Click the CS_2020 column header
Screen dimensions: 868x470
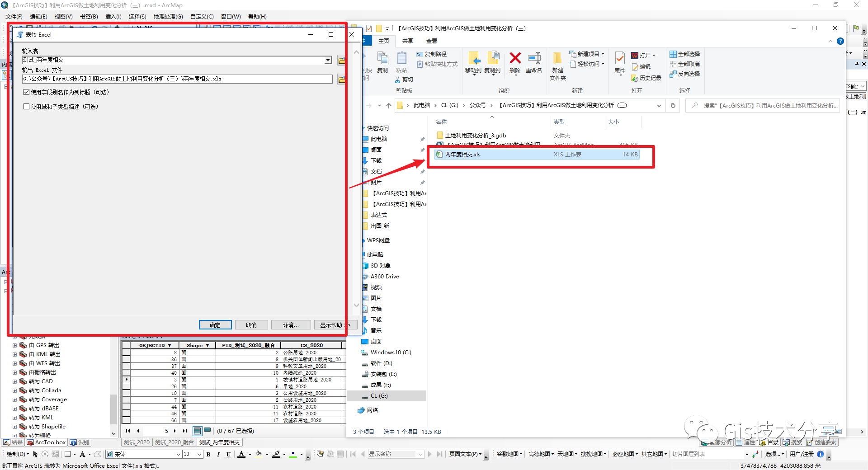point(311,345)
